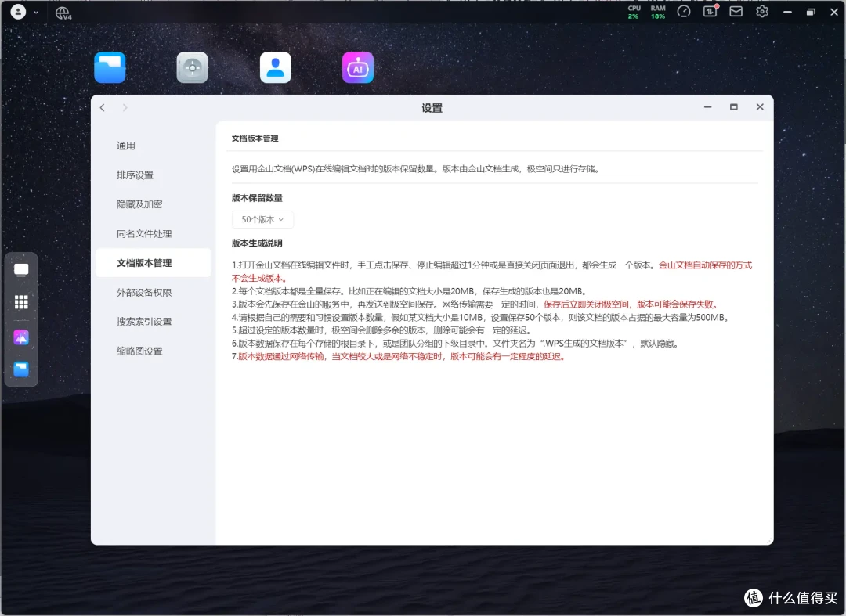Click the user avatar icon in top bar
The width and height of the screenshot is (846, 616).
[x=18, y=12]
